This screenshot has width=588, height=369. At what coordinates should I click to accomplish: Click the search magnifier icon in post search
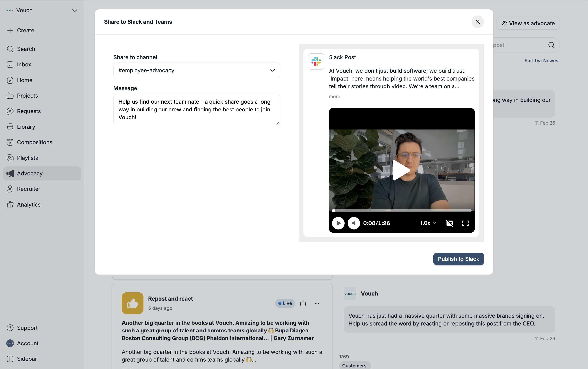[x=551, y=45]
